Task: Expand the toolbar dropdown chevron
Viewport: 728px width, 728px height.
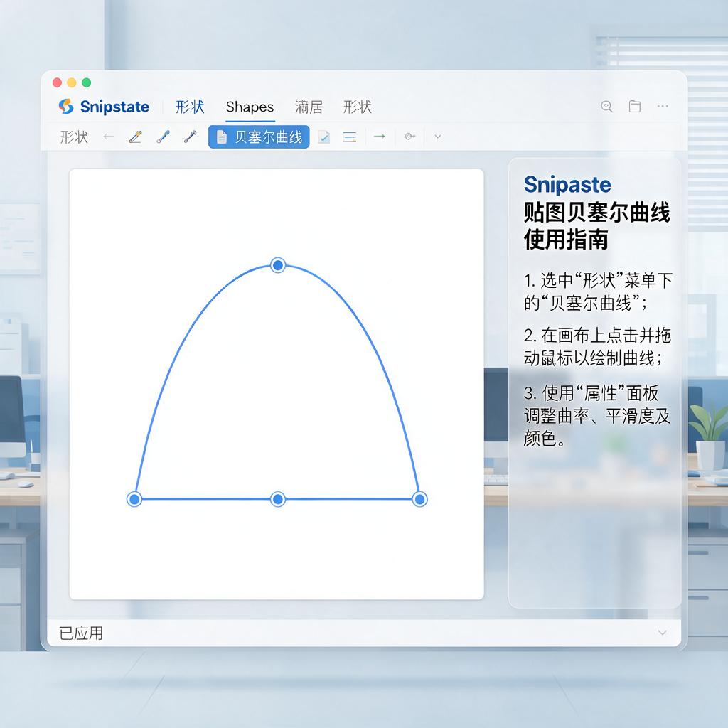Action: click(437, 136)
